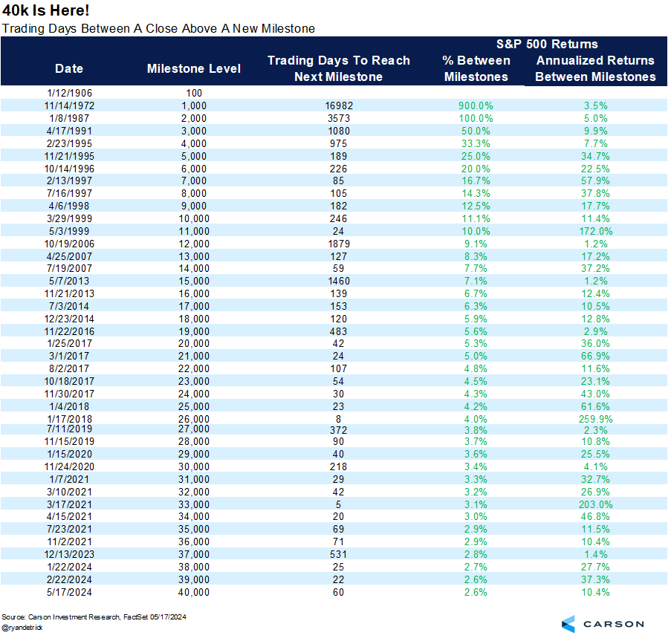Image resolution: width=668 pixels, height=644 pixels.
Task: Click the 259.9% annualized return
Action: point(596,419)
